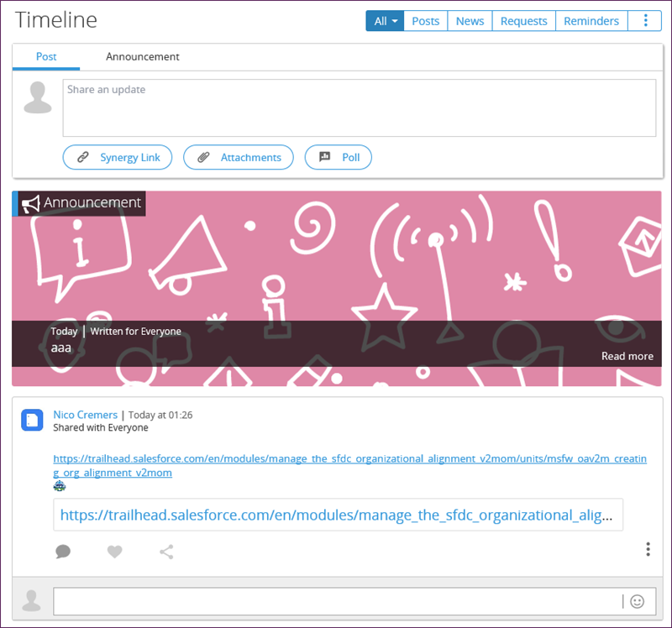Image resolution: width=672 pixels, height=628 pixels.
Task: Click the poll chart icon
Action: 324,157
